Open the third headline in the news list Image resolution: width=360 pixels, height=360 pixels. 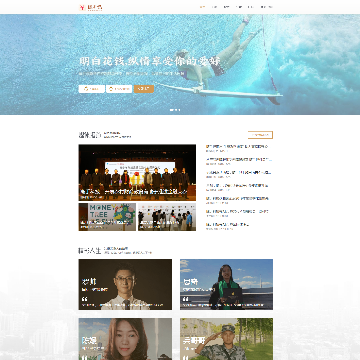[x=238, y=172]
